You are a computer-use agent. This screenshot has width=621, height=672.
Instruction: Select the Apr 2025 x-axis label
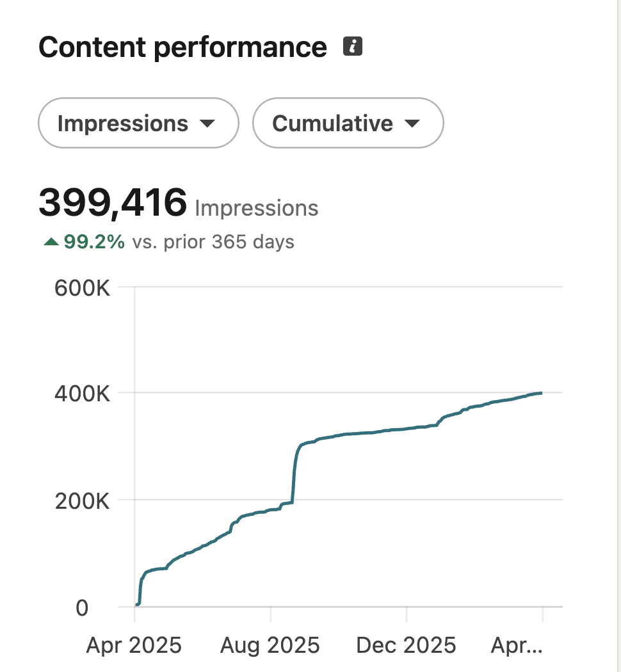coord(134,645)
